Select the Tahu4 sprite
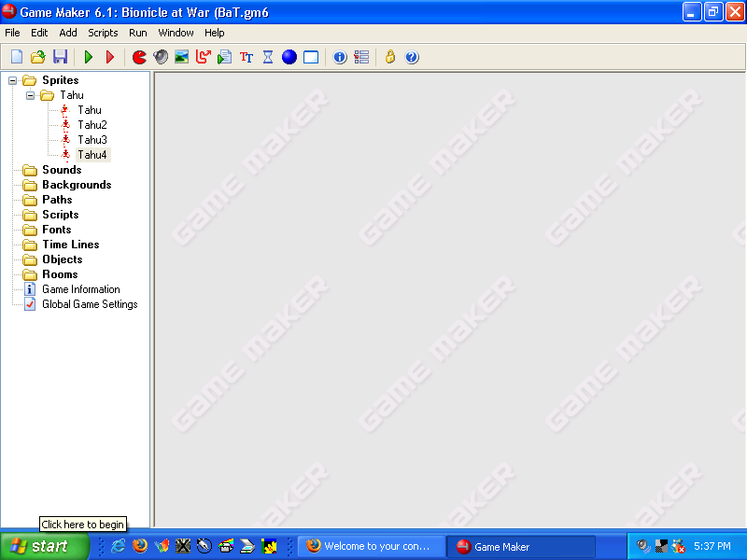Screen dimensions: 747x560 click(x=92, y=154)
